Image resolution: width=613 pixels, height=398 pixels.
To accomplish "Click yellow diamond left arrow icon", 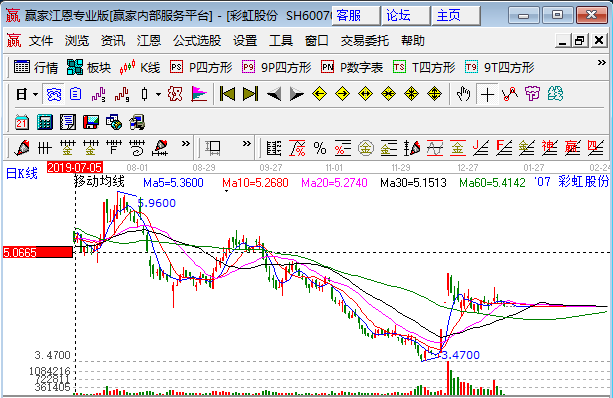I will click(319, 94).
